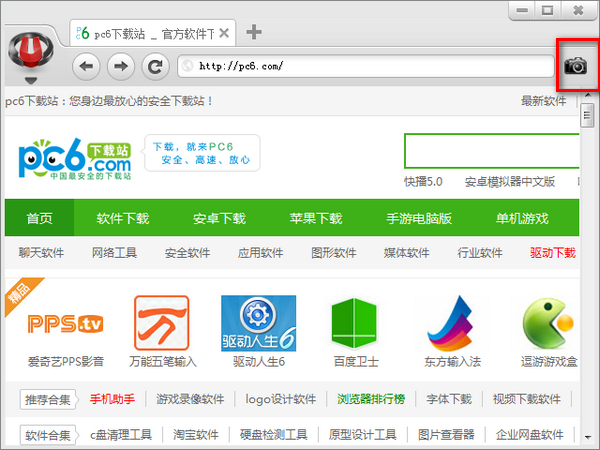Image resolution: width=600 pixels, height=450 pixels.
Task: Open the 游戏录像软件 link
Action: point(190,399)
